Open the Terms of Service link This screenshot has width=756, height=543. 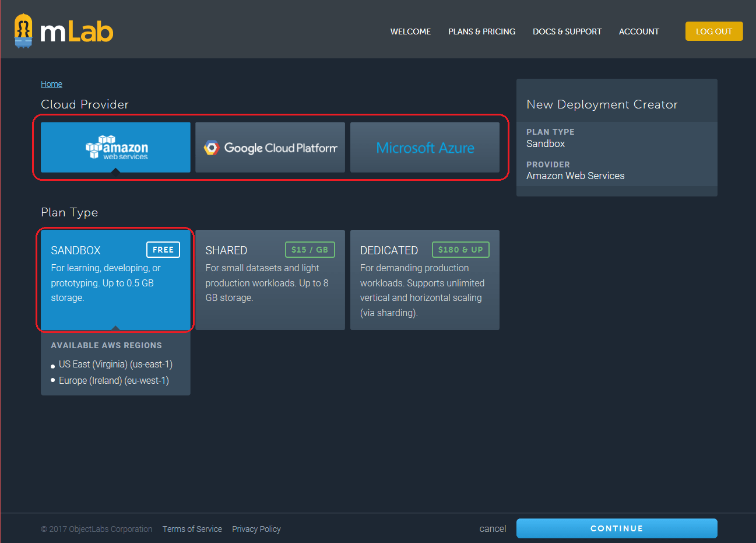click(192, 529)
